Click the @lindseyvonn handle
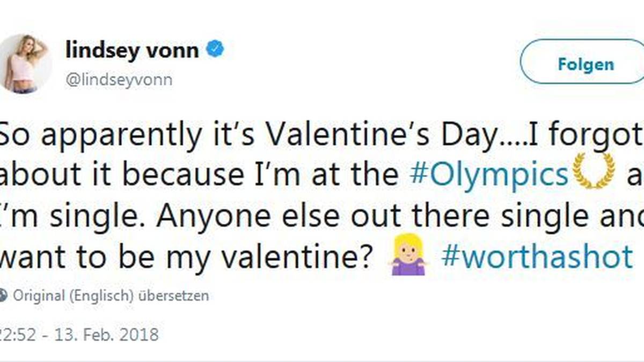Viewport: 644px width, 362px height. [119, 78]
